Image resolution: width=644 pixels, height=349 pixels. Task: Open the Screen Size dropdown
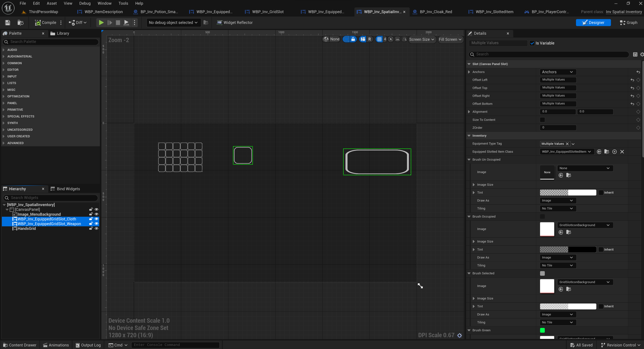coord(421,39)
